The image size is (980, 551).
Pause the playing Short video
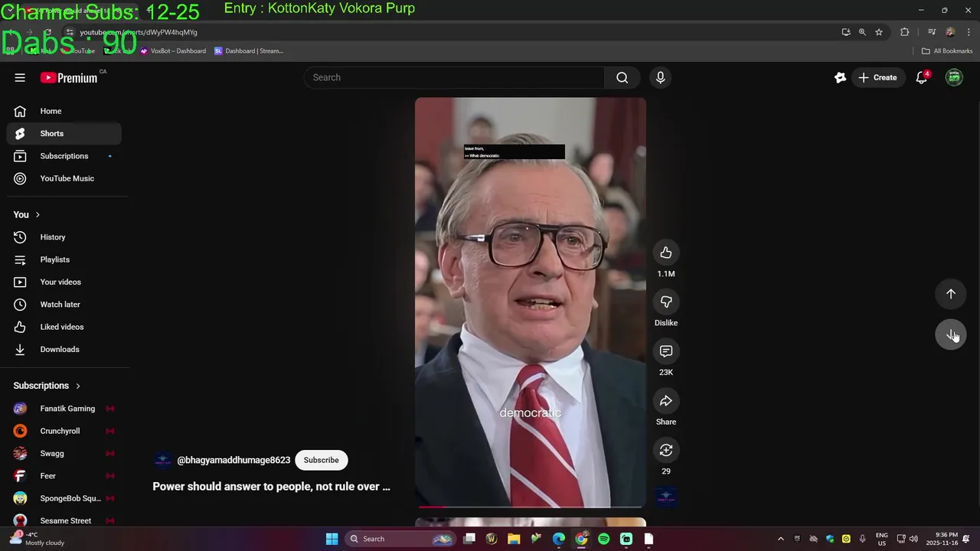tap(531, 302)
